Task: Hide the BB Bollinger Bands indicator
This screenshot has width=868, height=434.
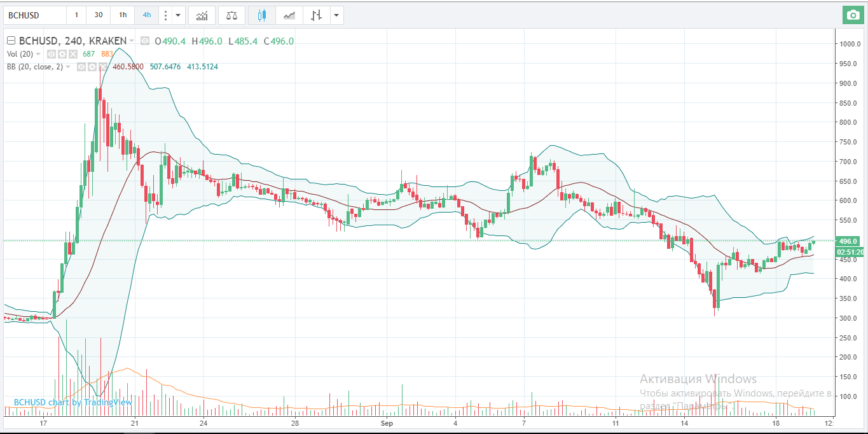Action: tap(81, 67)
